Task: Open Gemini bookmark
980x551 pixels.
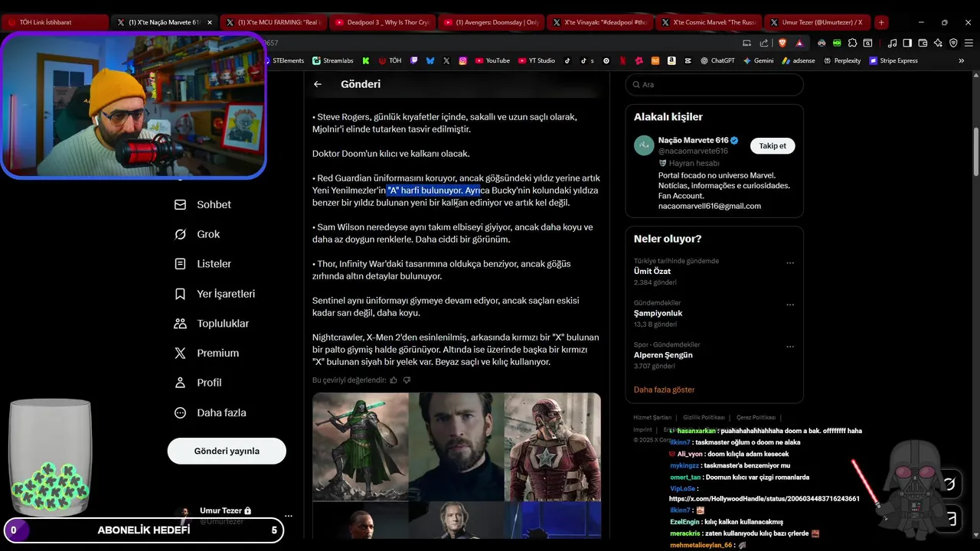Action: coord(758,60)
